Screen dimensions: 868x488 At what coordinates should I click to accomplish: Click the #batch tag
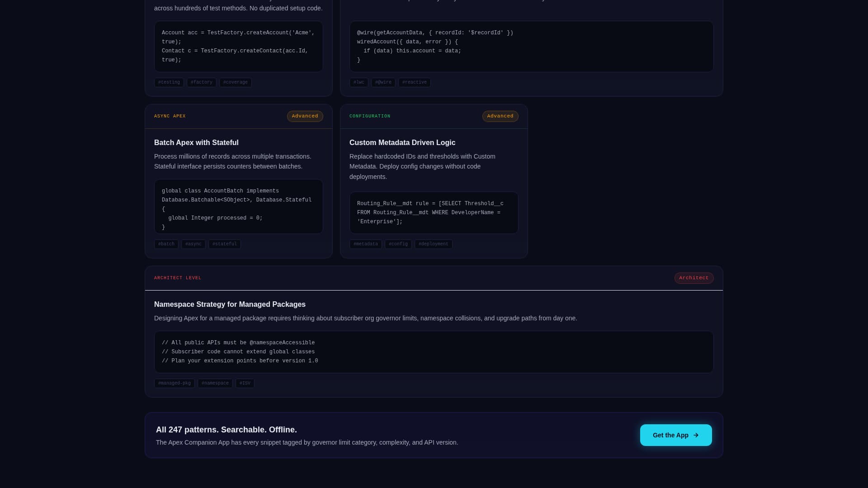(x=166, y=244)
